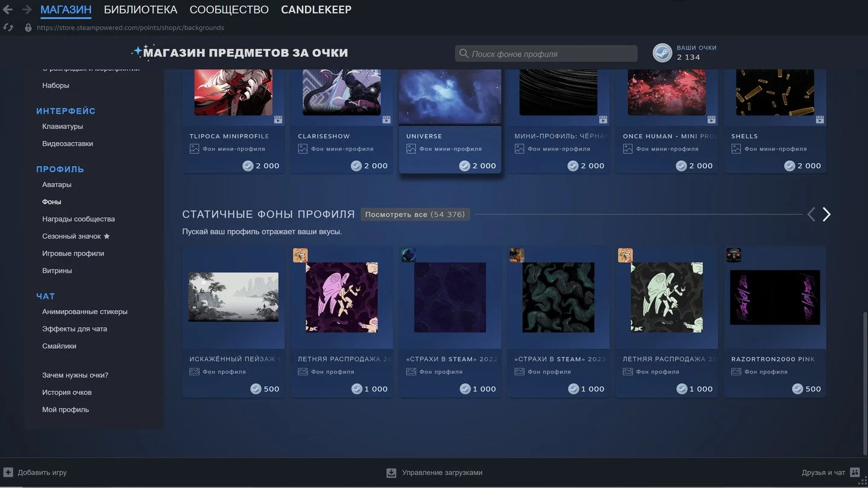
Task: Reload the page using the refresh icon
Action: coord(8,28)
